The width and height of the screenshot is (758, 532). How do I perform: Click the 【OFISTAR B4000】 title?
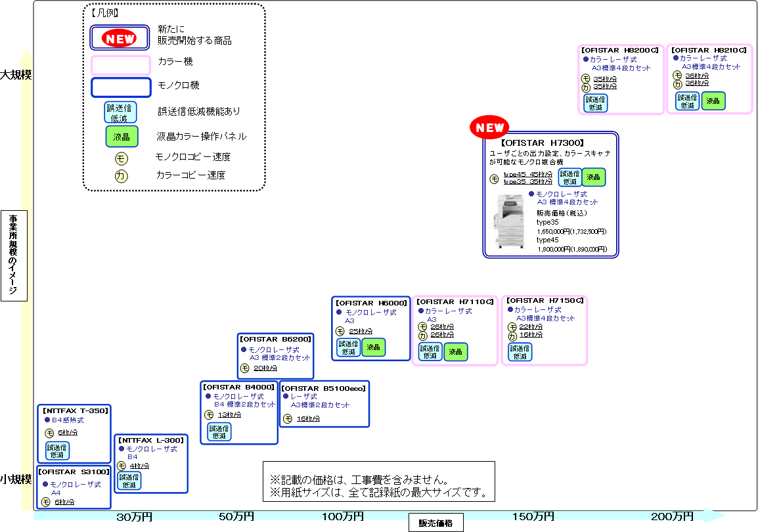[x=239, y=387]
